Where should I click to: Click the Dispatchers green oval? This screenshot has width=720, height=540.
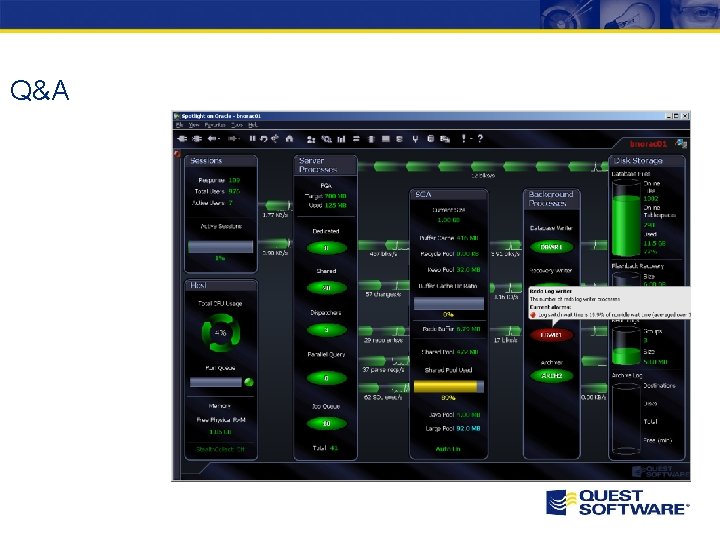coord(326,330)
